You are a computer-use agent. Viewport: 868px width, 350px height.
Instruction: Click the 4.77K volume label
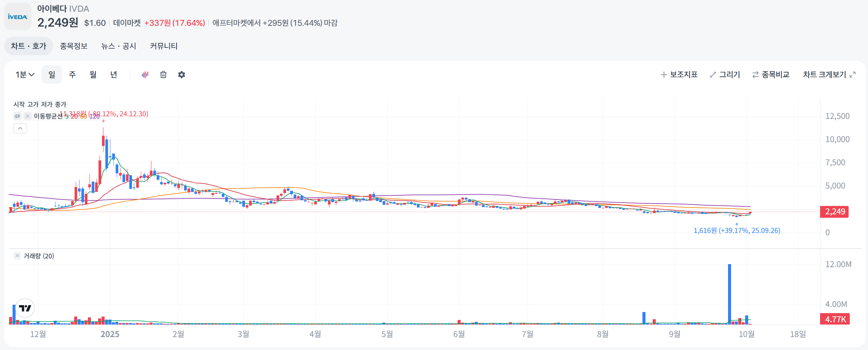pos(835,319)
